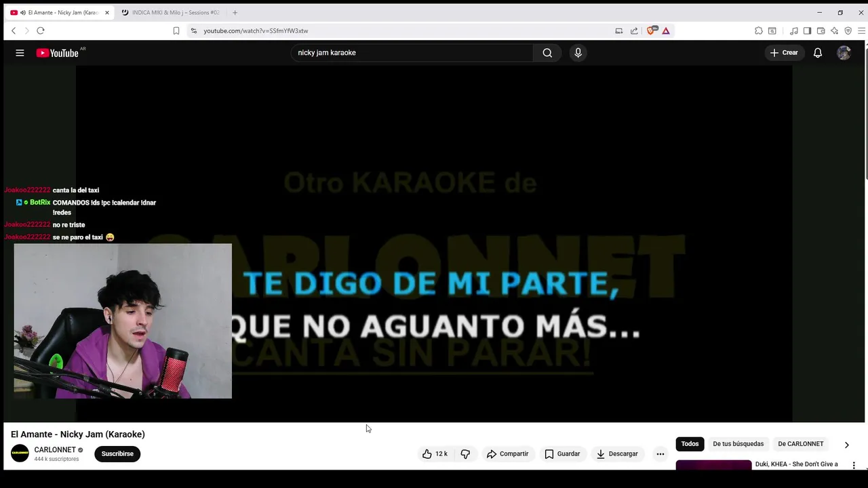
Task: Click the search magnifier button
Action: click(x=547, y=53)
